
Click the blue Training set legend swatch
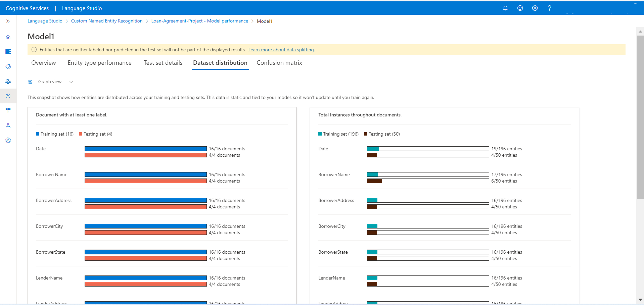coord(38,134)
